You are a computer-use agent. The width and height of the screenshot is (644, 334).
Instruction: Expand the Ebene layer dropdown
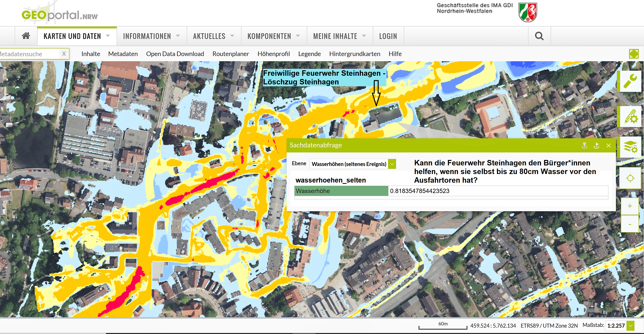[392, 164]
